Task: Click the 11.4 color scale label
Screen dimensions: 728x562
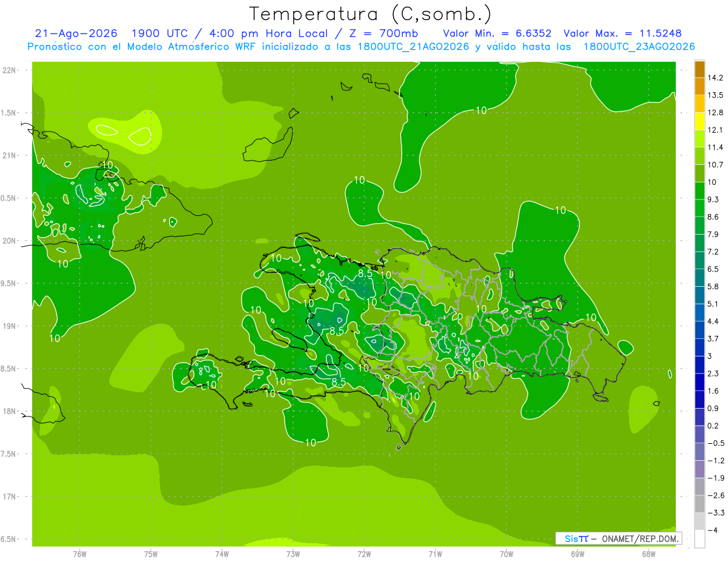Action: (715, 147)
